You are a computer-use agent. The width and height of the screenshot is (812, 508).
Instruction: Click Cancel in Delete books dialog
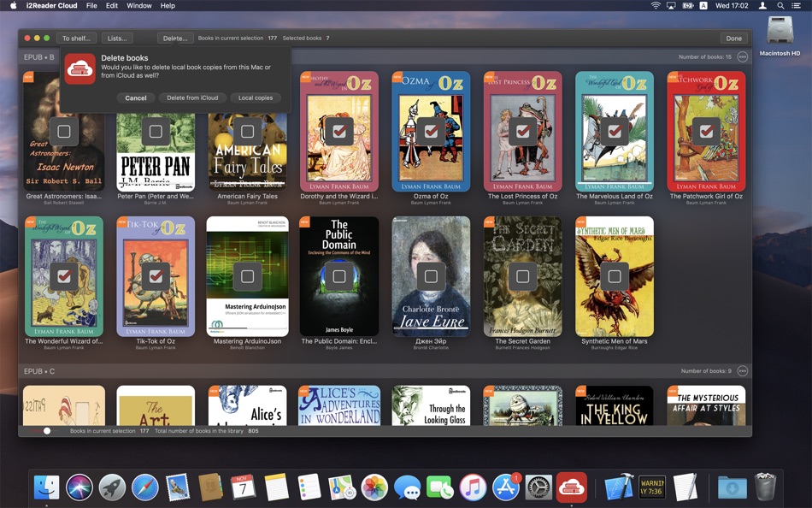(136, 98)
